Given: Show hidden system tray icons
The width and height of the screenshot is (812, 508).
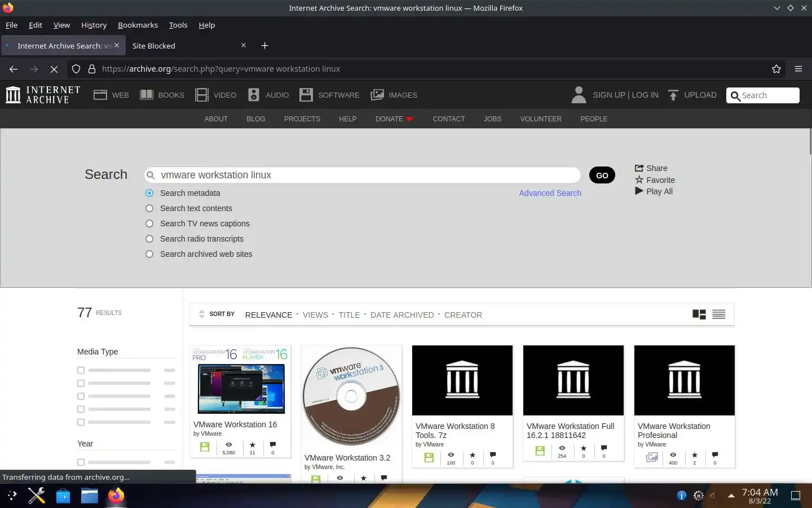Looking at the screenshot, I should click(x=731, y=496).
